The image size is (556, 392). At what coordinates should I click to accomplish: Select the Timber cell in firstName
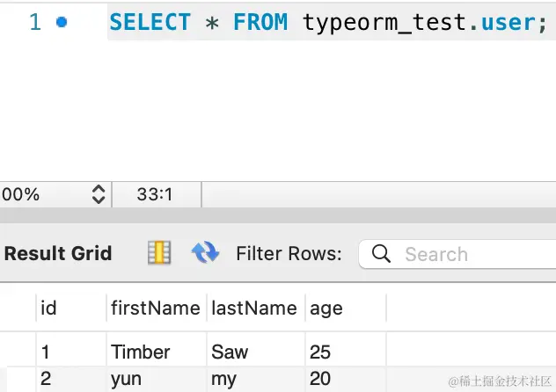[141, 352]
